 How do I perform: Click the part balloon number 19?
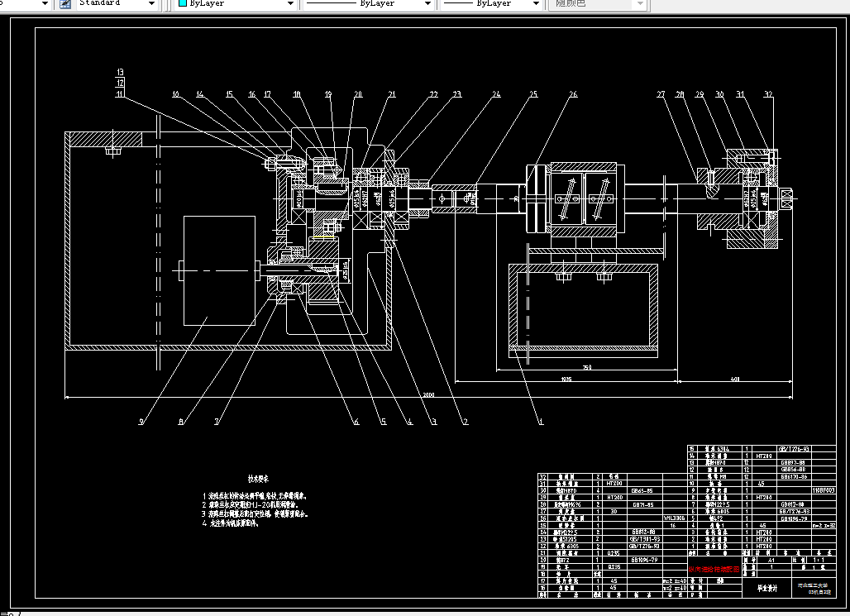point(328,93)
